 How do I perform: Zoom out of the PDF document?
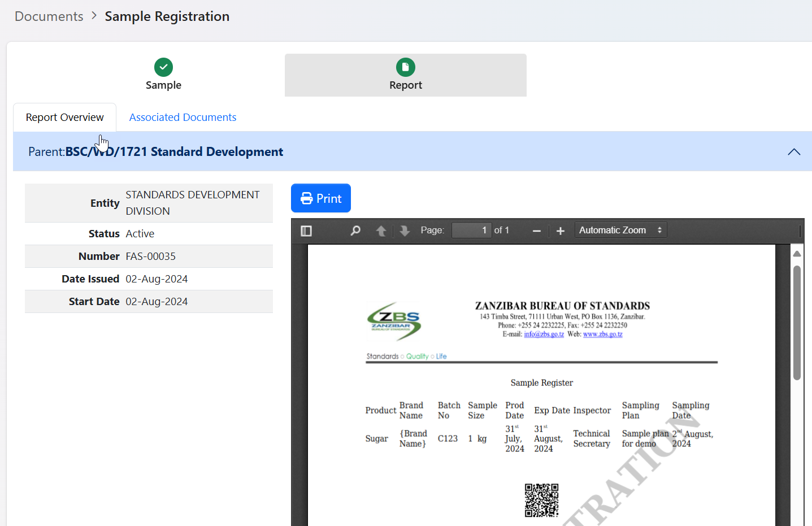[537, 231]
